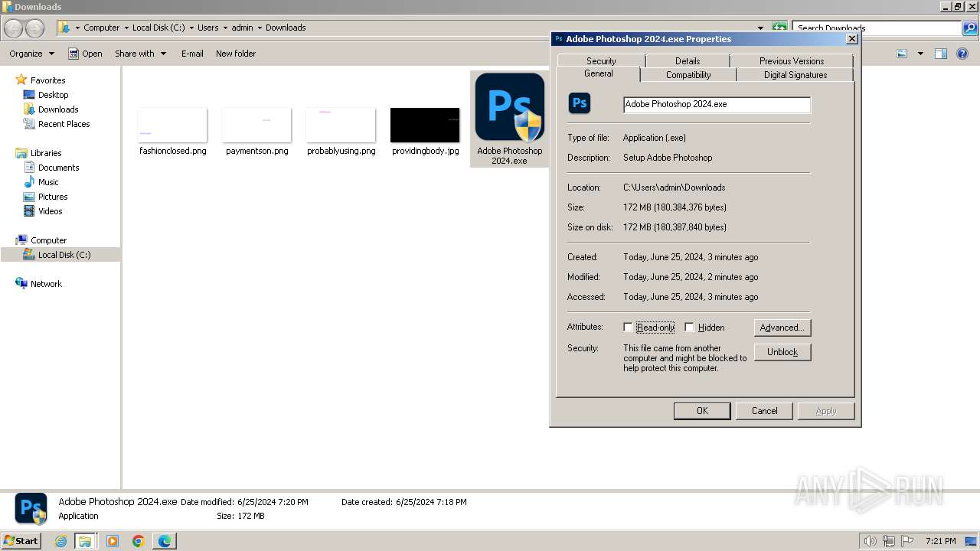Click the Open toolbar button
Screen dimensions: 980x551
tap(85, 54)
